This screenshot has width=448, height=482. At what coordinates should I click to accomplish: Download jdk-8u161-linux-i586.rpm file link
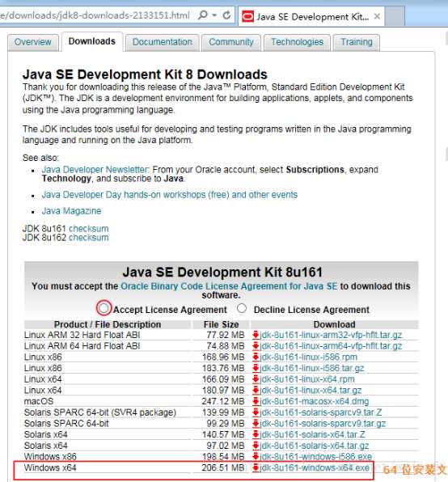(308, 357)
